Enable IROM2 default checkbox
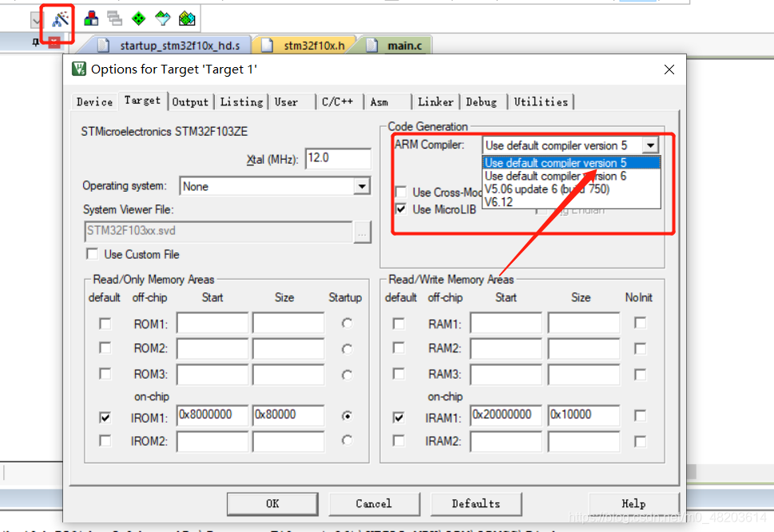Screen dimensions: 774x532 pos(105,440)
